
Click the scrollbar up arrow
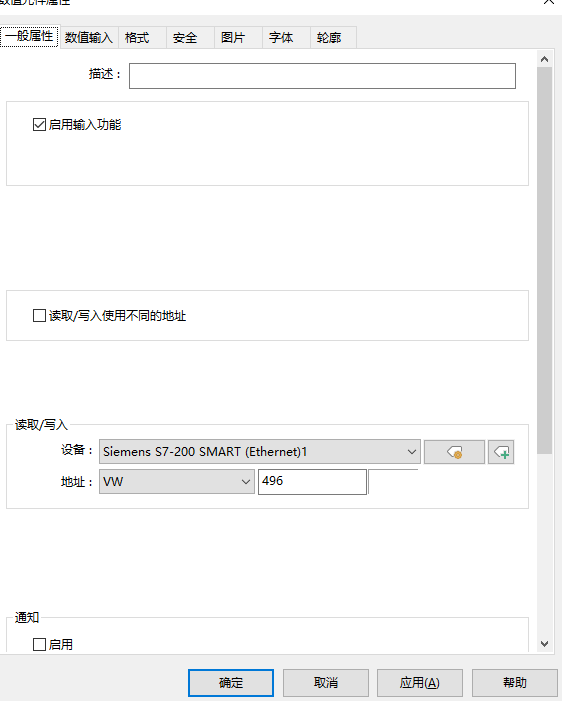pyautogui.click(x=544, y=59)
